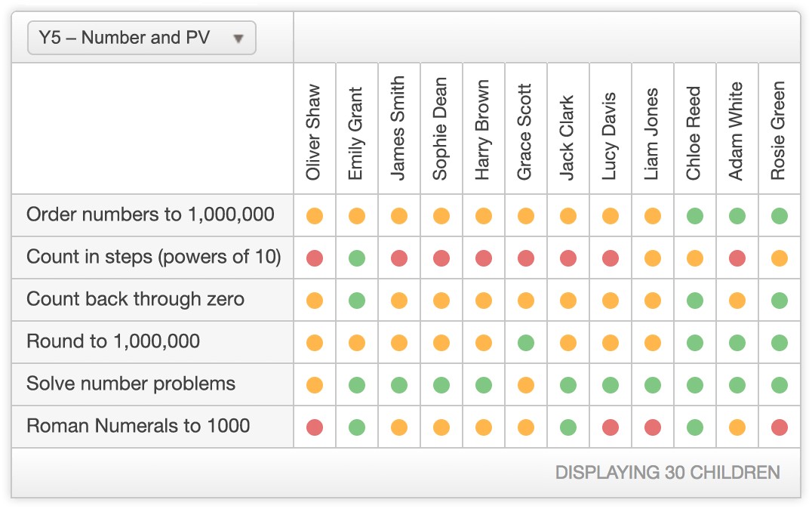The height and width of the screenshot is (509, 812).
Task: Open the Y5 – Number and PV dropdown
Action: tap(141, 38)
